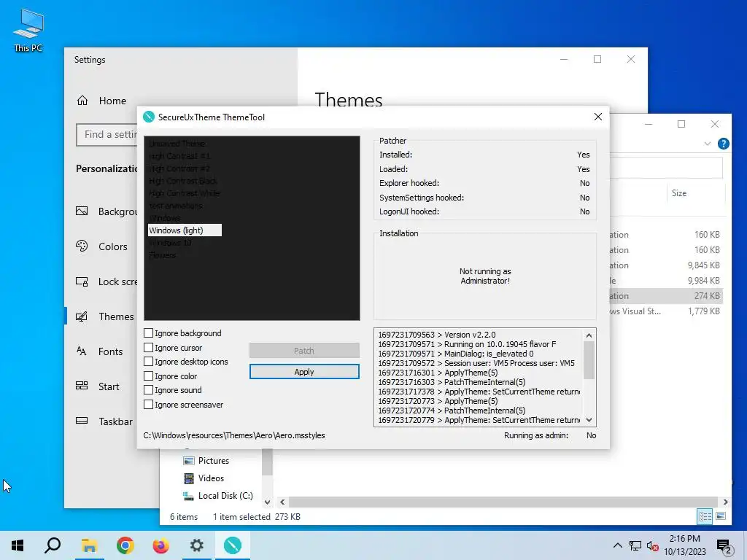Open Taskbar settings in the sidebar
Viewport: 747px width, 560px height.
click(104, 421)
